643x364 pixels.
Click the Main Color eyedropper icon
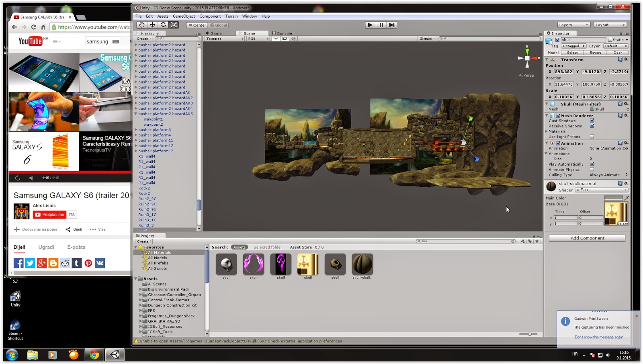[x=627, y=198]
